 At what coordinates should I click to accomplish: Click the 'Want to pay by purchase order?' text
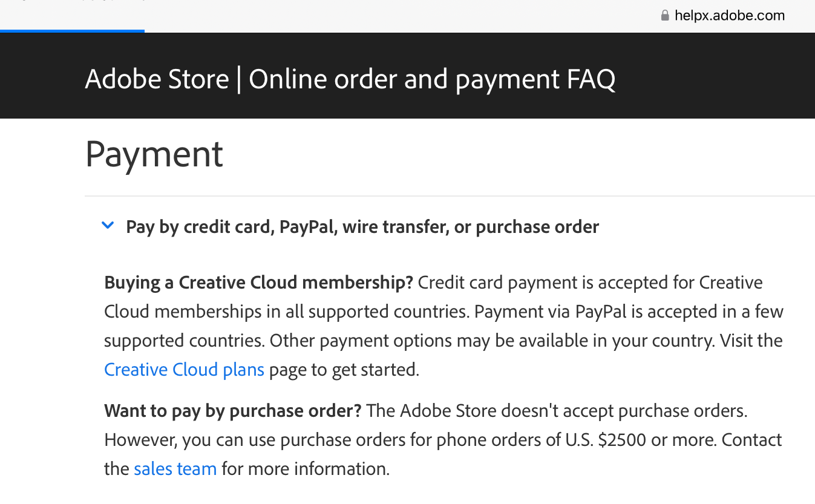232,410
